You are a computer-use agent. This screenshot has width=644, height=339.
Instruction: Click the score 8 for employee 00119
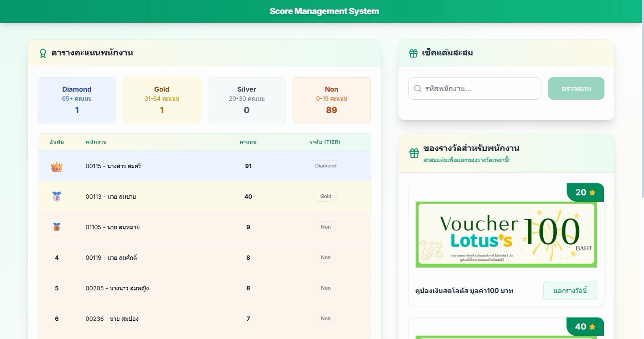[x=248, y=258]
